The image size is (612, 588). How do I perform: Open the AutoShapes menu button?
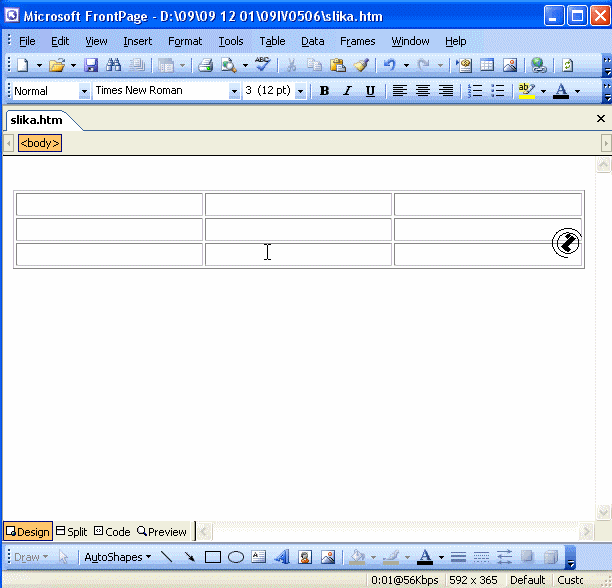(x=117, y=558)
